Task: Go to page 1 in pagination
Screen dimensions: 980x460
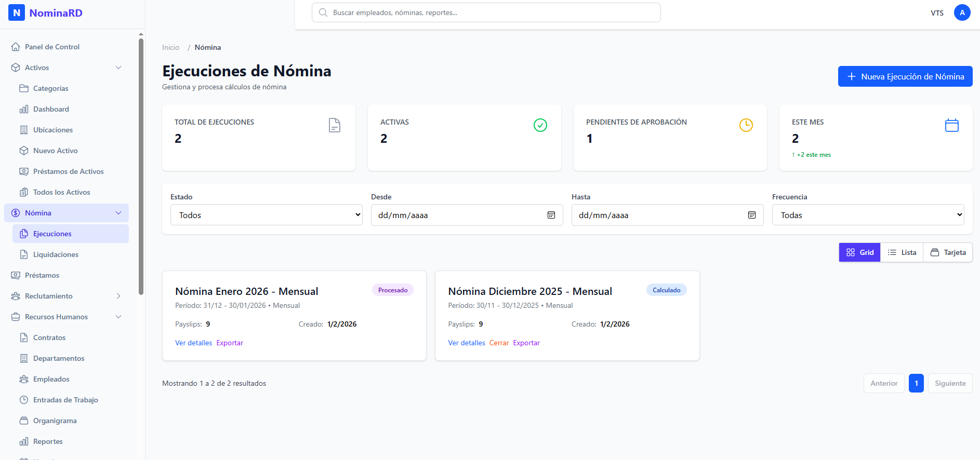Action: (916, 383)
